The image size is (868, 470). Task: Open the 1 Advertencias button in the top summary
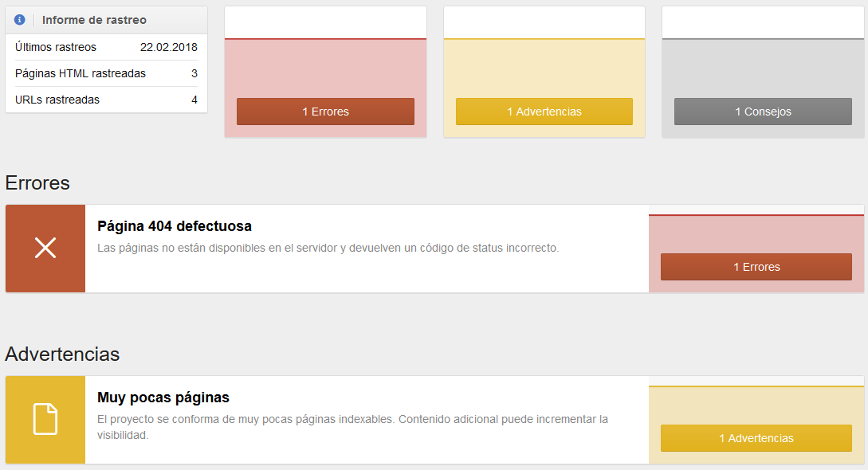544,112
